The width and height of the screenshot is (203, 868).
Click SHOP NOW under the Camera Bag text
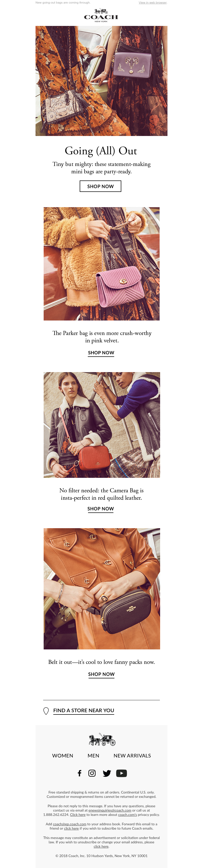[101, 509]
